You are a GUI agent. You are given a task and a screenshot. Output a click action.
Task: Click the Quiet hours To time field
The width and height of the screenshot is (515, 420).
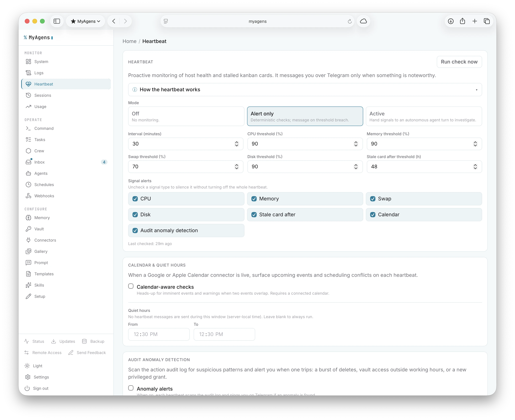(224, 334)
